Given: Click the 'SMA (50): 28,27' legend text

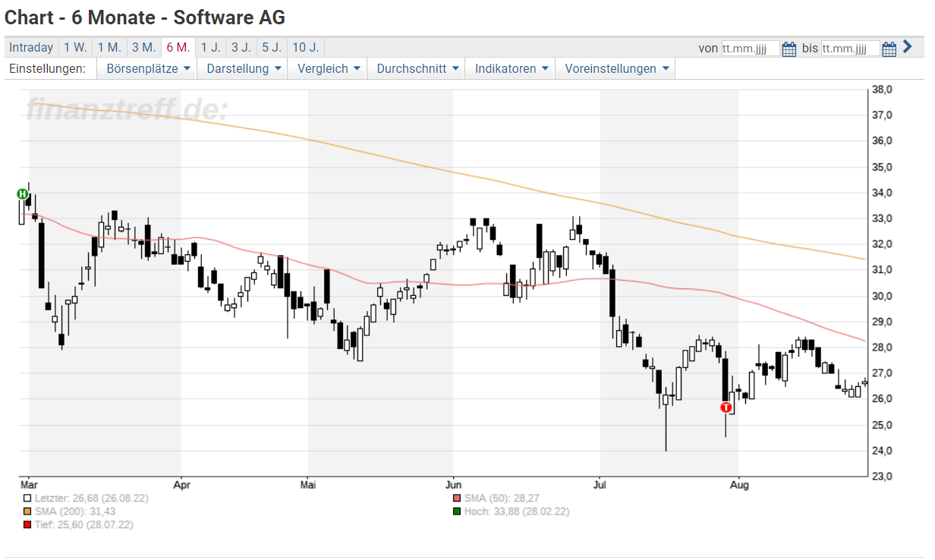Looking at the screenshot, I should (x=502, y=499).
